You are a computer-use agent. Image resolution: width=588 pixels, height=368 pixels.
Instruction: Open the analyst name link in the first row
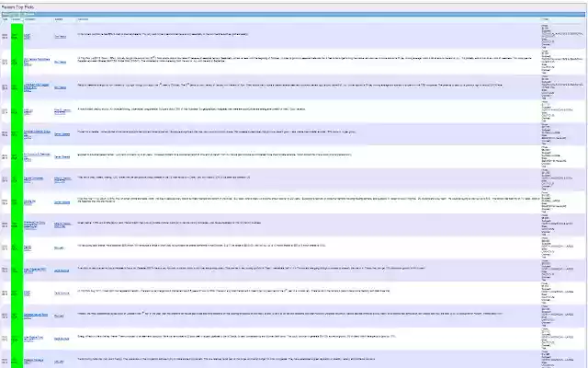click(60, 37)
